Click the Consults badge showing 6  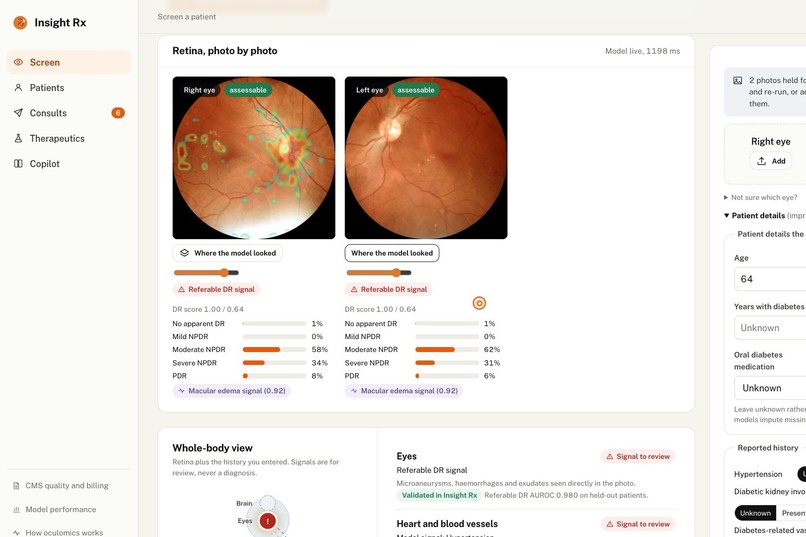coord(118,113)
